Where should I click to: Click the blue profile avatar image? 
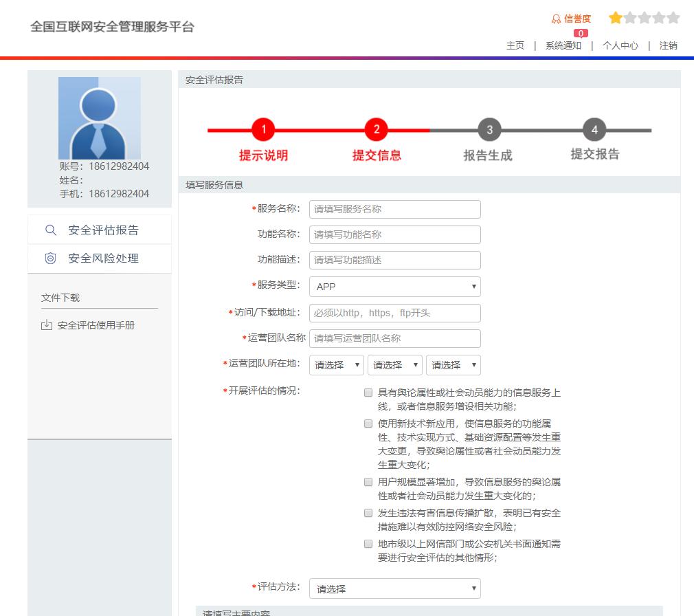pyautogui.click(x=100, y=118)
